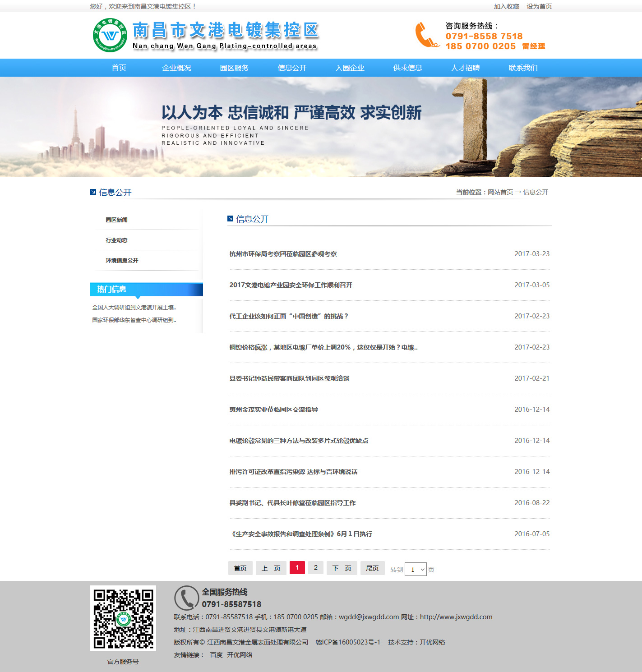The width and height of the screenshot is (642, 672).
Task: Open the 企业概况 navigation menu
Action: click(177, 68)
